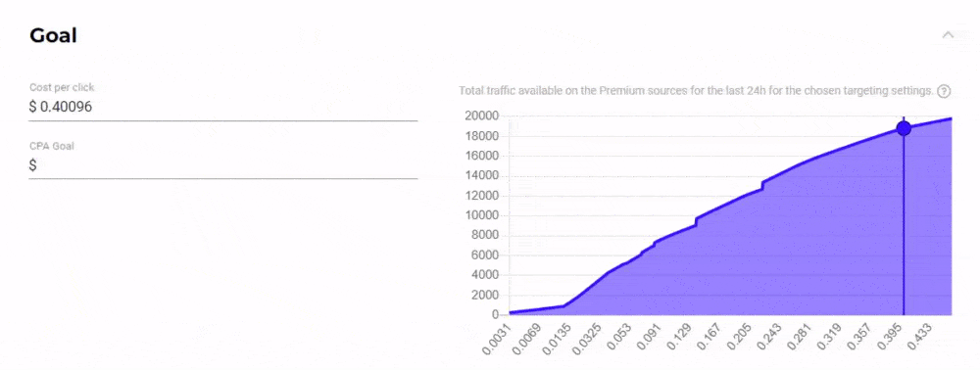Click the Goal section heading
Viewport: 980px width, 370px height.
click(53, 35)
